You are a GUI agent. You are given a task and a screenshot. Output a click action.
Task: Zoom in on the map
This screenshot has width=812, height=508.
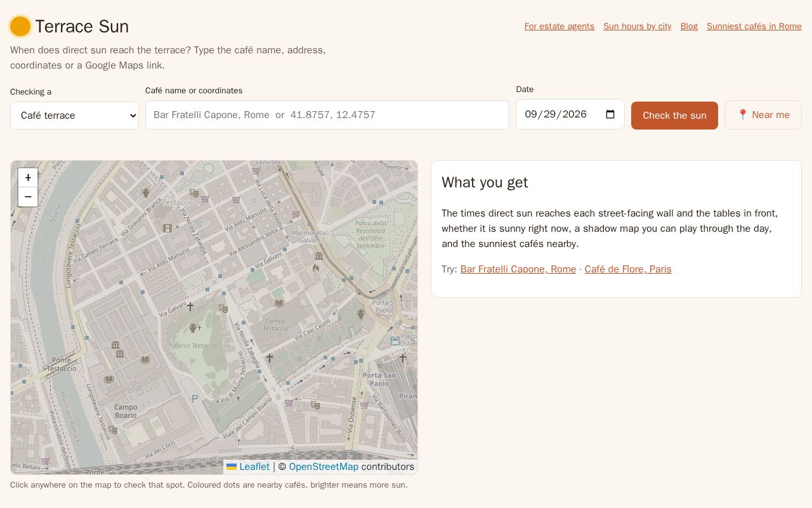point(28,178)
